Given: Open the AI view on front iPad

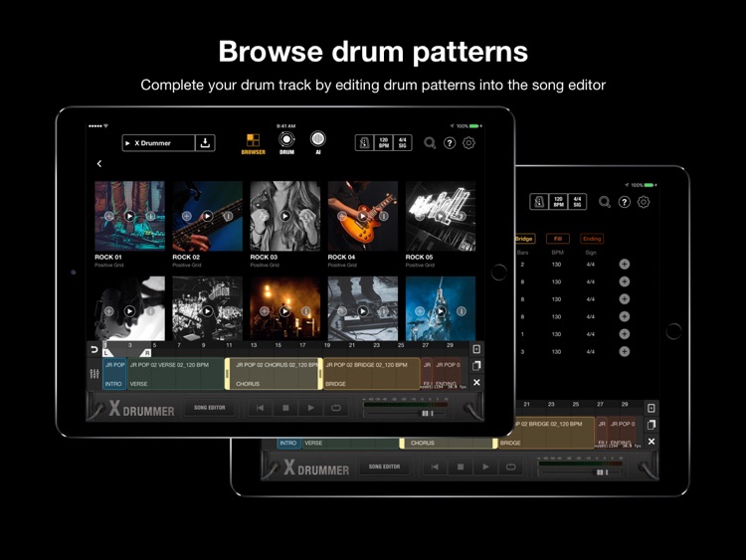Looking at the screenshot, I should pos(318,143).
